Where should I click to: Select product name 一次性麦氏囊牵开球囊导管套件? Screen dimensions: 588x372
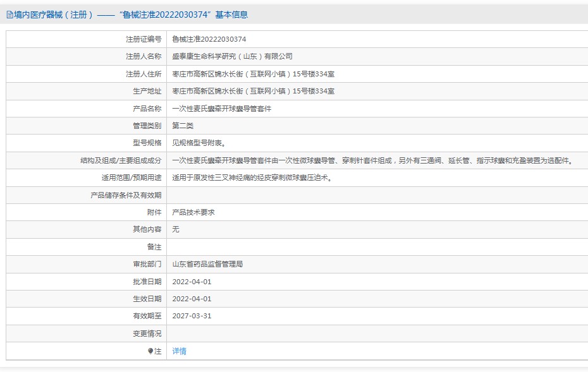click(221, 109)
